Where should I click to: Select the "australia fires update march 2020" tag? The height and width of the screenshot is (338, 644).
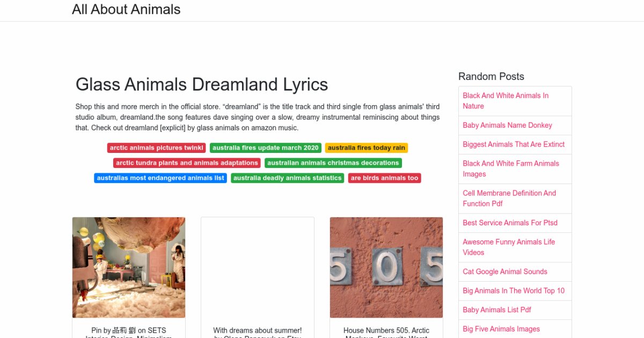click(265, 148)
